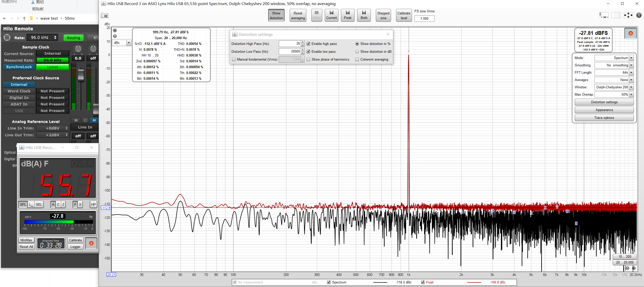
Task: Click the dBFS input level meter bar
Action: pyautogui.click(x=59, y=222)
